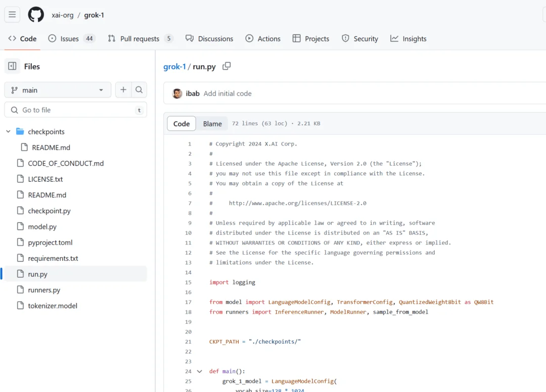The image size is (546, 392).
Task: Click the Go to file field
Action: click(76, 110)
